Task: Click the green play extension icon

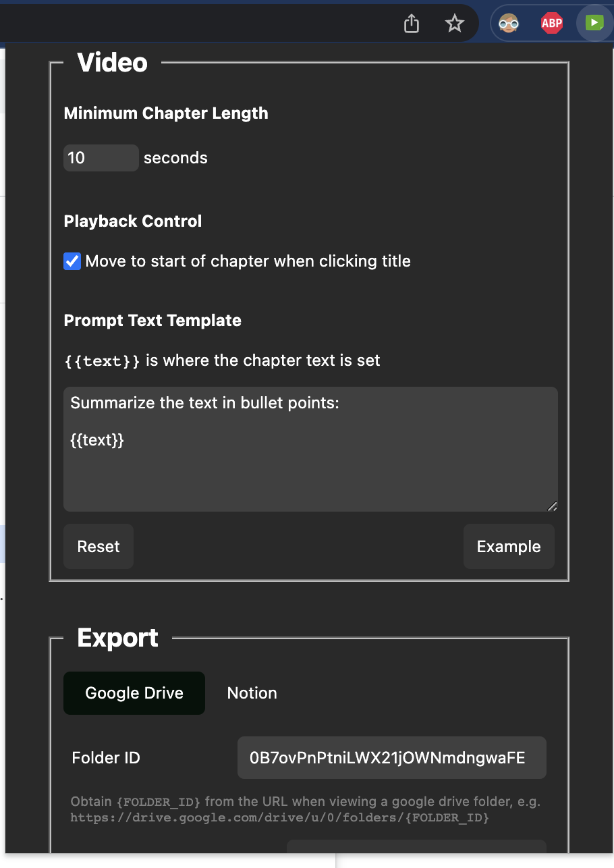Action: 593,22
